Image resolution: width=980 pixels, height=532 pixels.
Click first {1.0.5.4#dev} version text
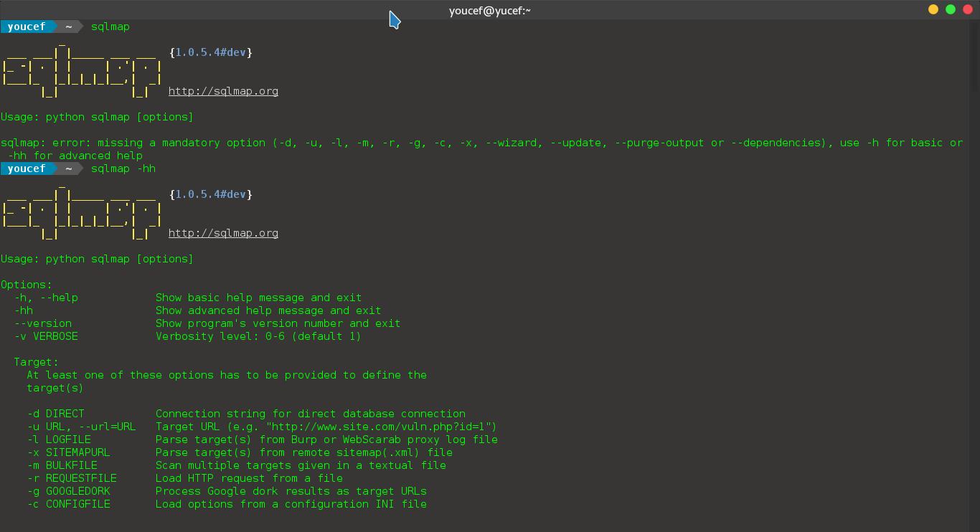(x=211, y=52)
